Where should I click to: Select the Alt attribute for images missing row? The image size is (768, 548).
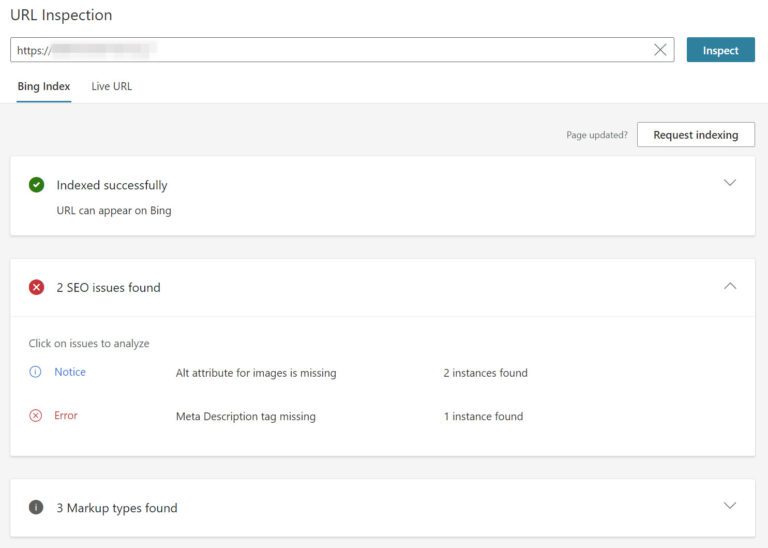point(256,373)
